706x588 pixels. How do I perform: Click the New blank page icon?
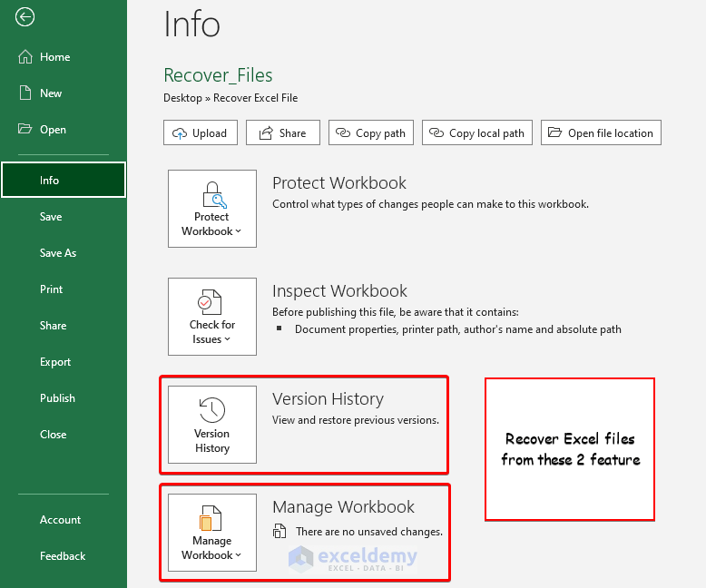(25, 93)
